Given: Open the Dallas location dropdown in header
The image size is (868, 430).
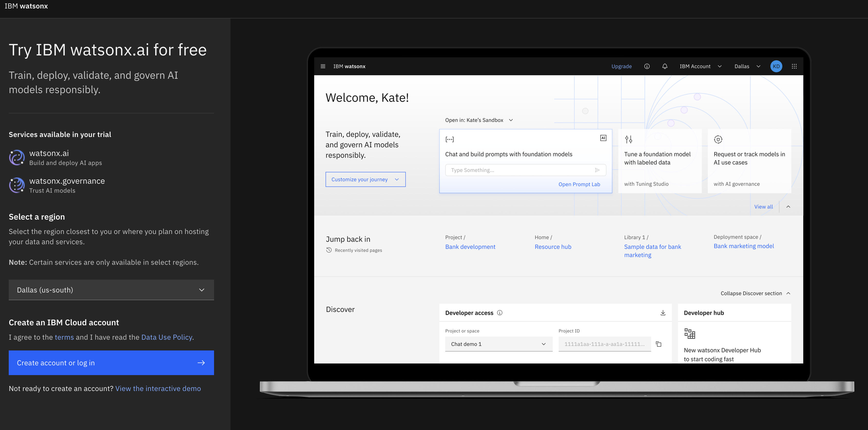Looking at the screenshot, I should 747,66.
